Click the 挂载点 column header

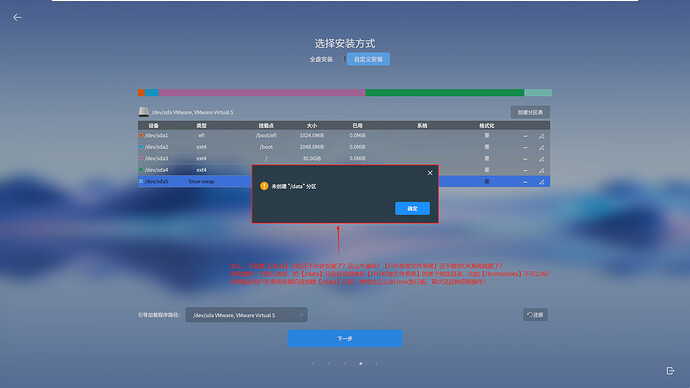pos(266,125)
